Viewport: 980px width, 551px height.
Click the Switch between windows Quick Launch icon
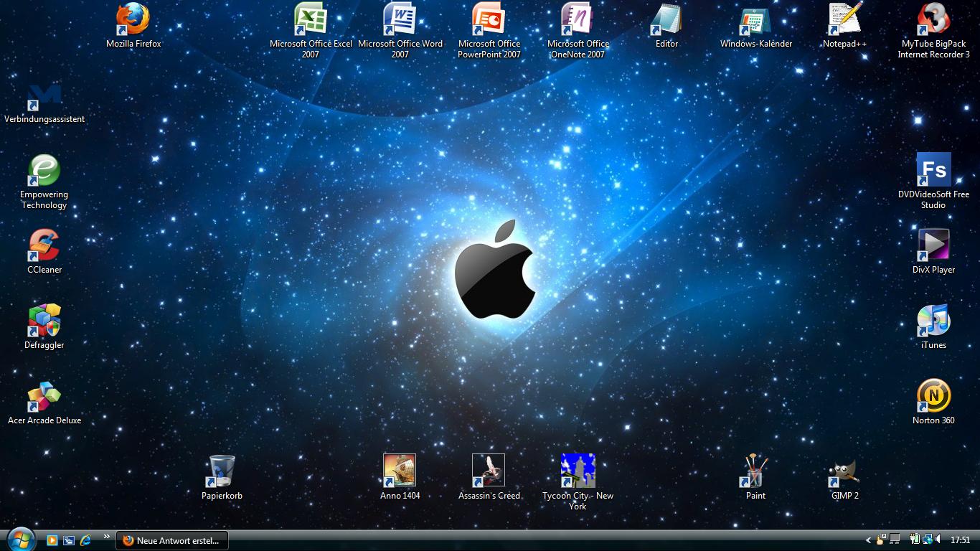point(69,540)
